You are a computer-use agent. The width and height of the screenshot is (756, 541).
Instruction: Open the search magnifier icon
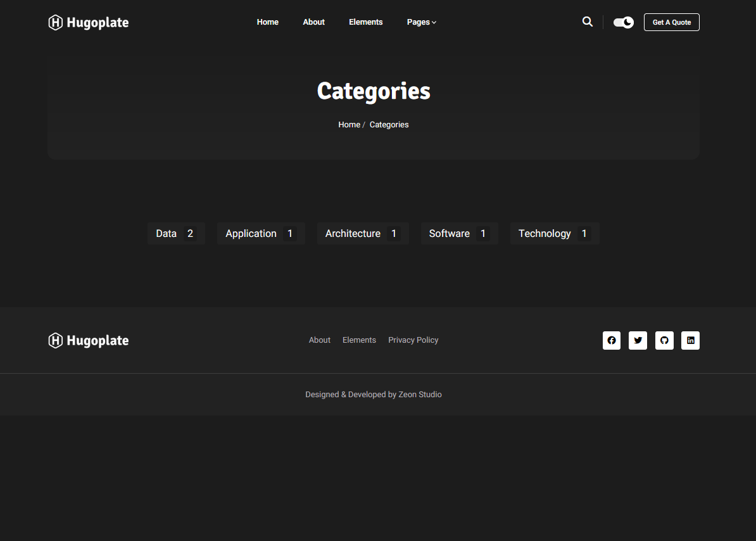(588, 22)
